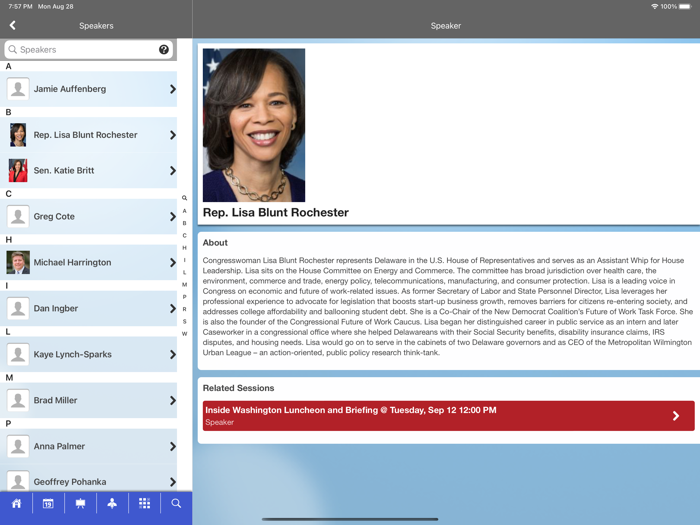Jump to letter A in index

coord(184,211)
